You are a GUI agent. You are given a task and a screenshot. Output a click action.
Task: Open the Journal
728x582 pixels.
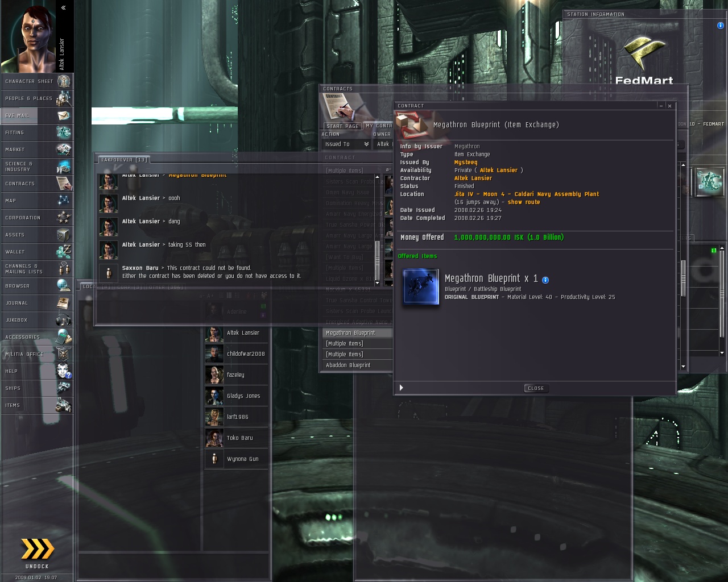click(x=37, y=303)
